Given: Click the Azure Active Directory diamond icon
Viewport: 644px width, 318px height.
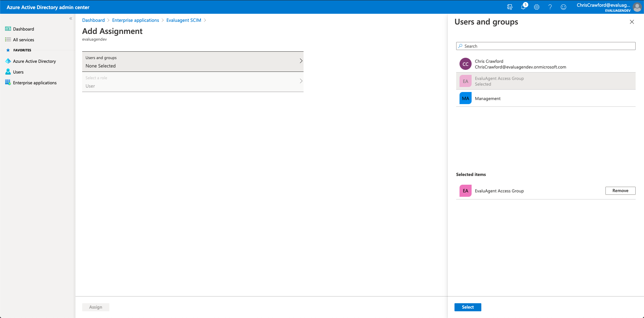Looking at the screenshot, I should pos(8,61).
